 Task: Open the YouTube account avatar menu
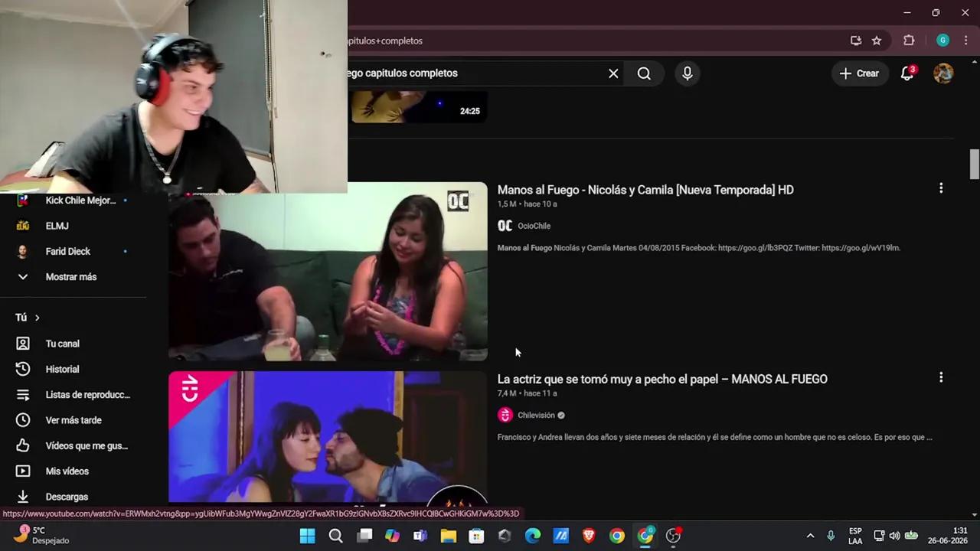[x=943, y=73]
